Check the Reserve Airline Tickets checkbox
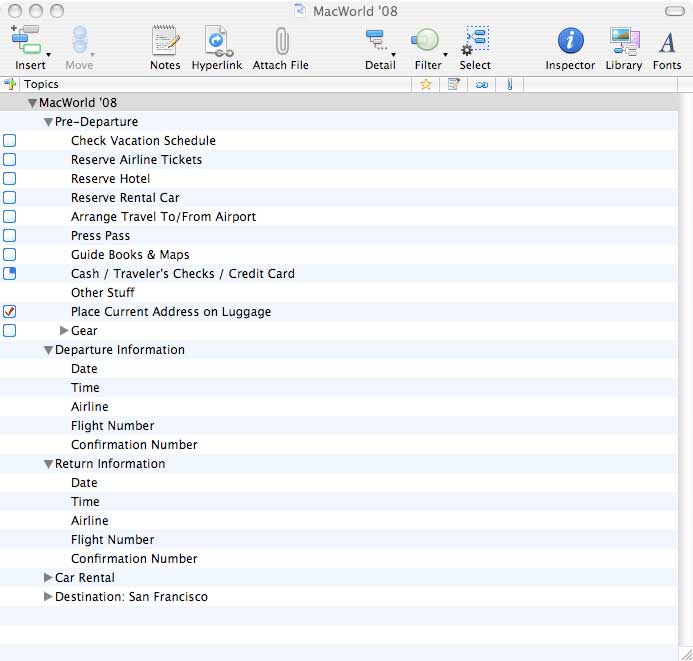The image size is (693, 661). (9, 160)
